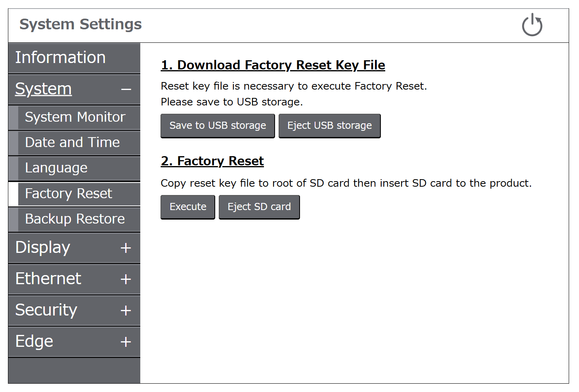Click the power restart icon

[x=532, y=25]
